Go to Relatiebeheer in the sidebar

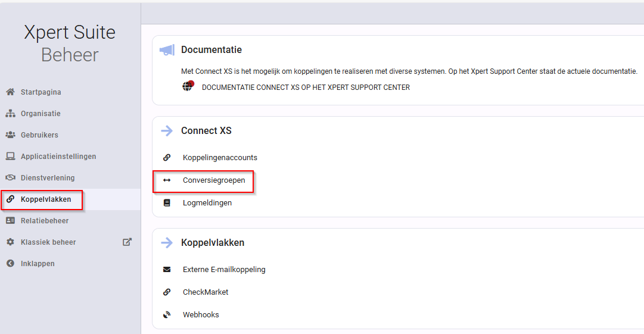[45, 221]
